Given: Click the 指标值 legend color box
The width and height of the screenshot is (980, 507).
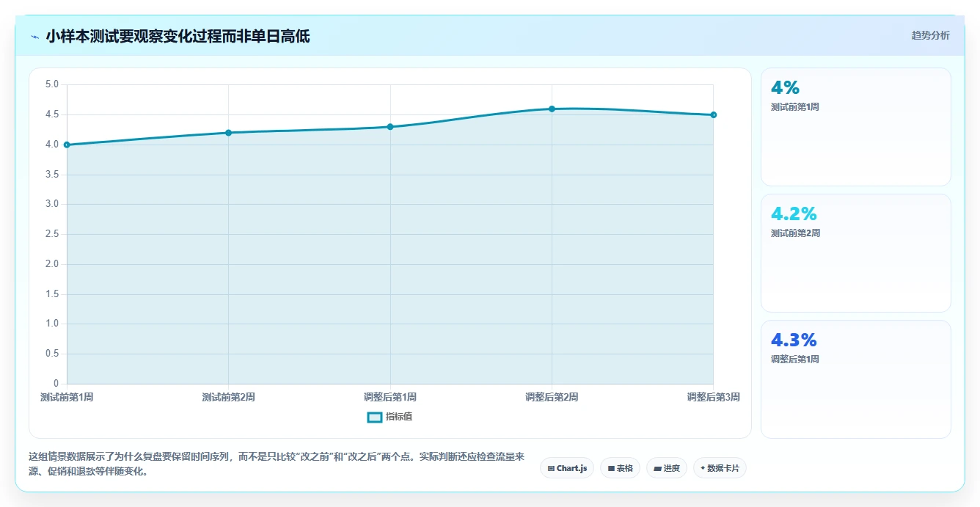Looking at the screenshot, I should (374, 417).
